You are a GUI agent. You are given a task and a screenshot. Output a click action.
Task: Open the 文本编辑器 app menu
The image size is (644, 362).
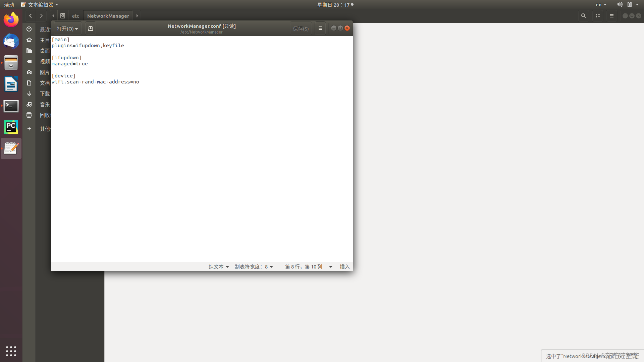pos(40,5)
